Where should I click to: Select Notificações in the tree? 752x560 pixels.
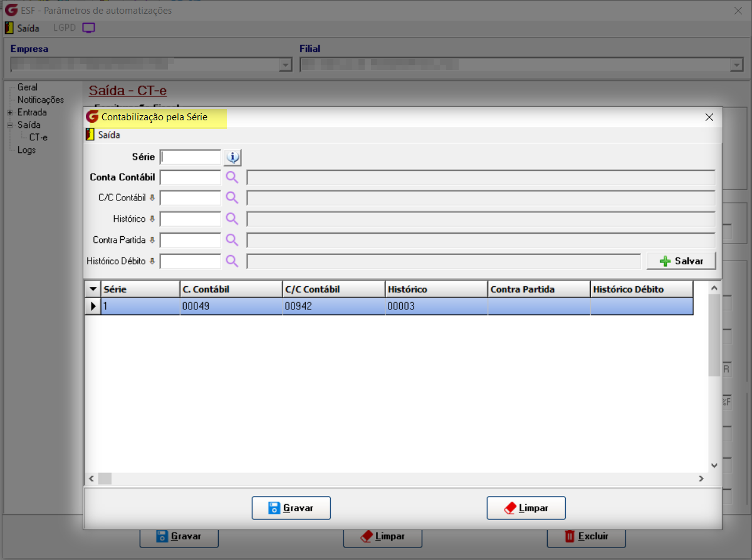click(x=41, y=100)
